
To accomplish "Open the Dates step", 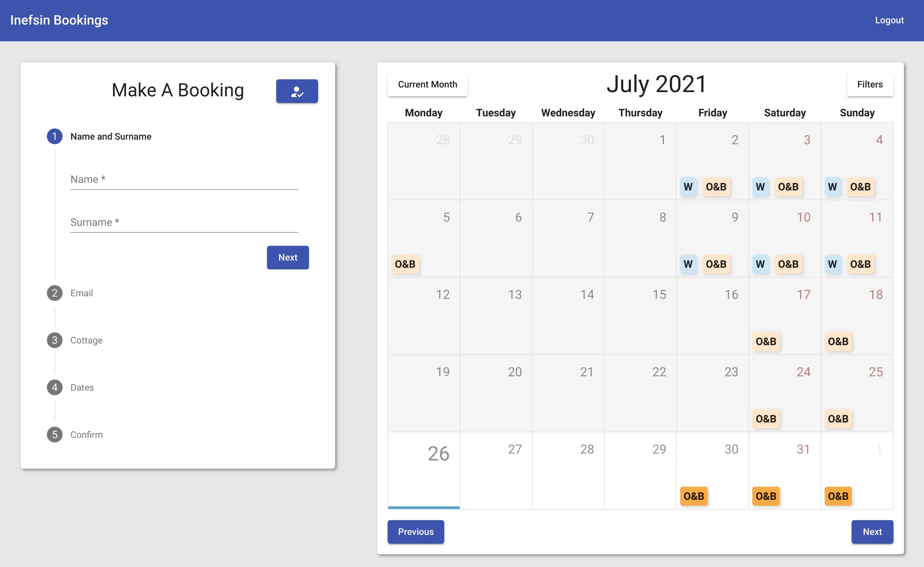I will (x=82, y=387).
